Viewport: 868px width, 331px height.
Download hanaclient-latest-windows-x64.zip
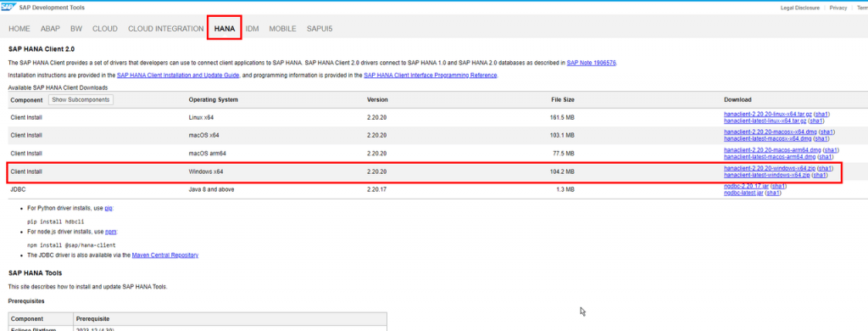pyautogui.click(x=766, y=175)
